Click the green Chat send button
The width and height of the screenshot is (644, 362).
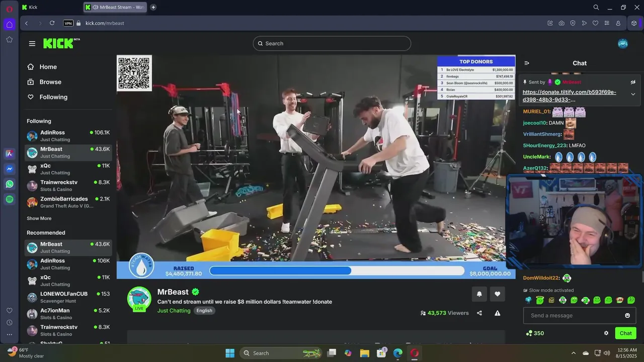coord(625,333)
